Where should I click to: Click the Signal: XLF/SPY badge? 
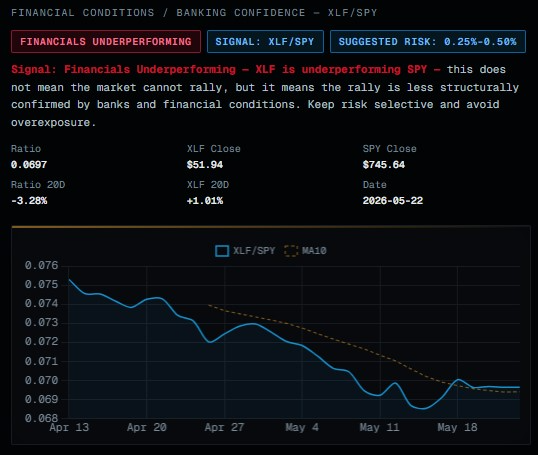pos(265,42)
